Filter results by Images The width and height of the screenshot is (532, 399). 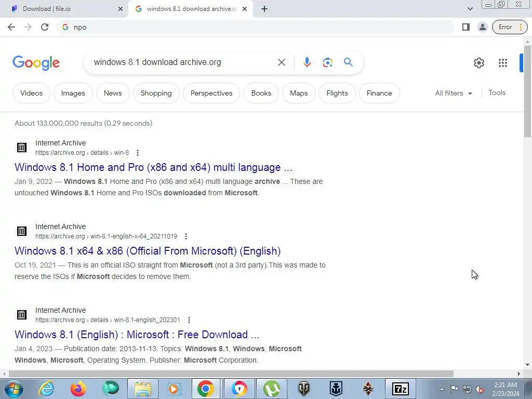(73, 93)
